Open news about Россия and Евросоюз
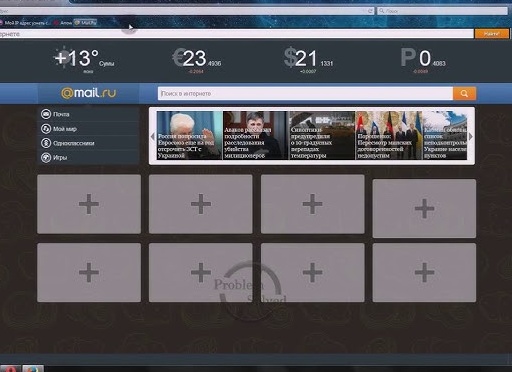The width and height of the screenshot is (512, 372). tap(189, 135)
